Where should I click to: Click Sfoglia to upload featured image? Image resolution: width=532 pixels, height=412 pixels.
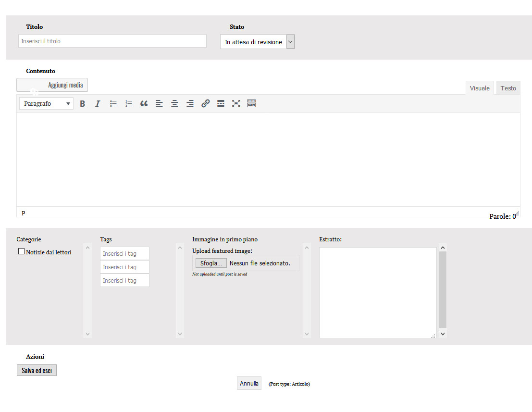click(211, 263)
